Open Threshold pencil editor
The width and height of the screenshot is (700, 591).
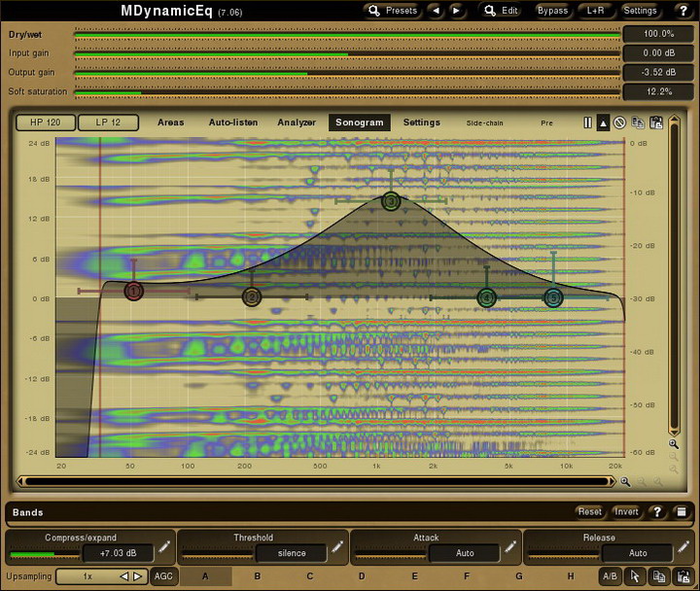[337, 546]
